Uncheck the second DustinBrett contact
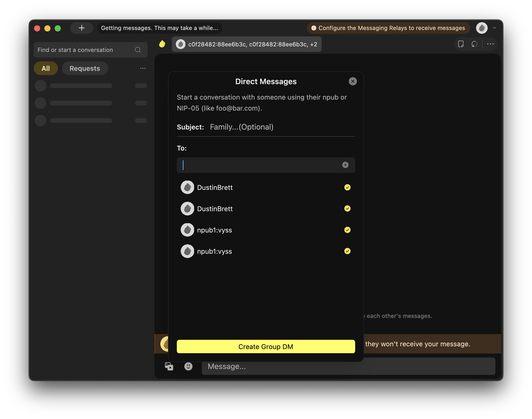Image resolution: width=532 pixels, height=419 pixels. pyautogui.click(x=347, y=208)
